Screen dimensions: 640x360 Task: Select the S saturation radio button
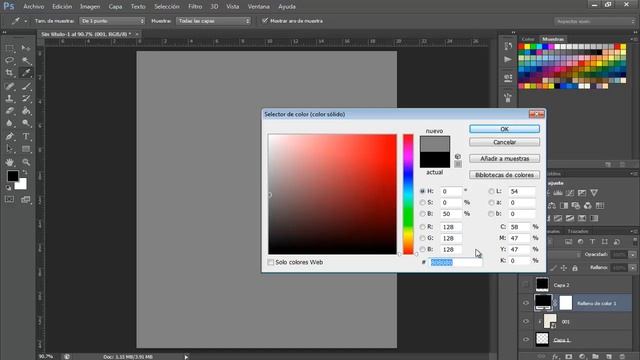coord(422,202)
